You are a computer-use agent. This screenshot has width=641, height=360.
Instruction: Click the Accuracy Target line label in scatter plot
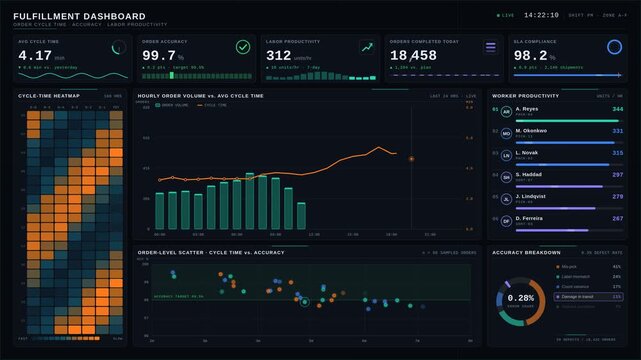(x=178, y=296)
